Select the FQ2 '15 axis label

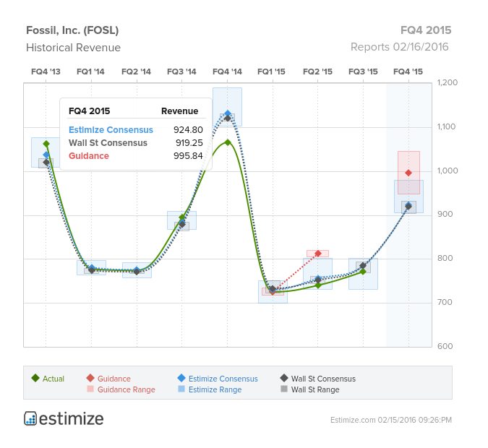coord(318,72)
